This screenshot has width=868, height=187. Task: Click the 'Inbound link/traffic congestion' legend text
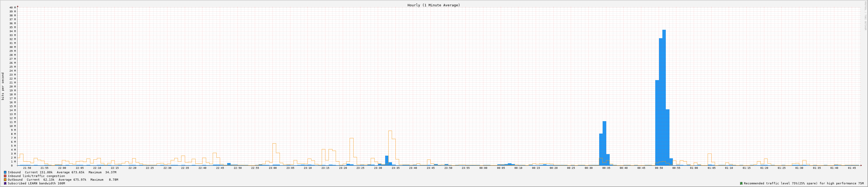(x=36, y=176)
